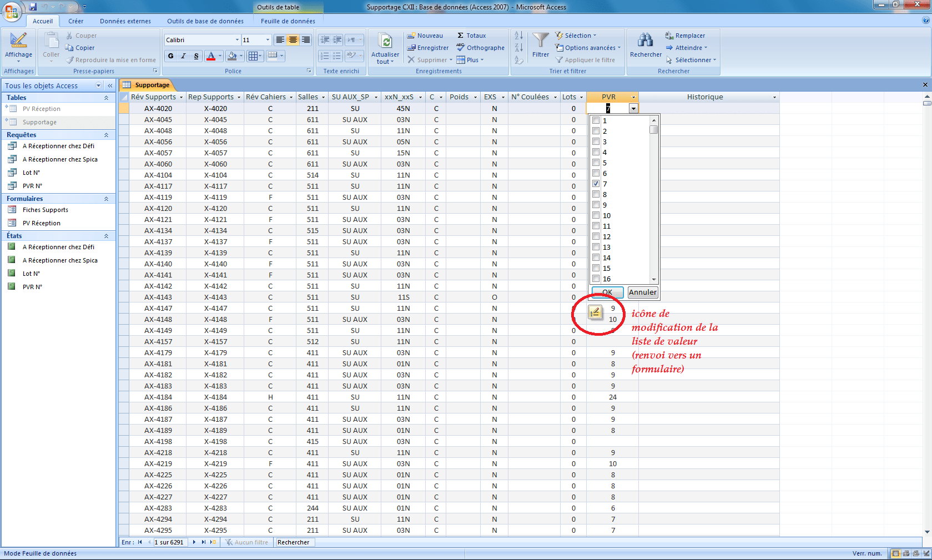Switch to the Créer ribbon tab
932x560 pixels.
point(75,21)
